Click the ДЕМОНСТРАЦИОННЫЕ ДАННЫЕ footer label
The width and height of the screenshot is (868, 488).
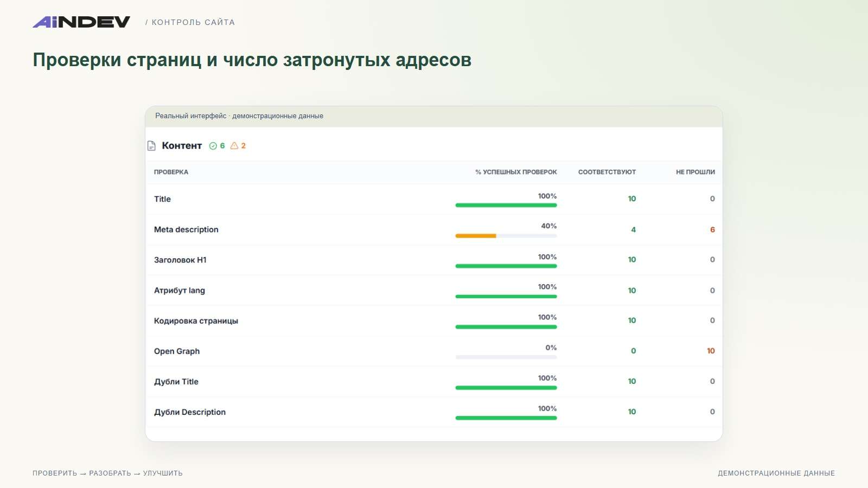pyautogui.click(x=776, y=473)
